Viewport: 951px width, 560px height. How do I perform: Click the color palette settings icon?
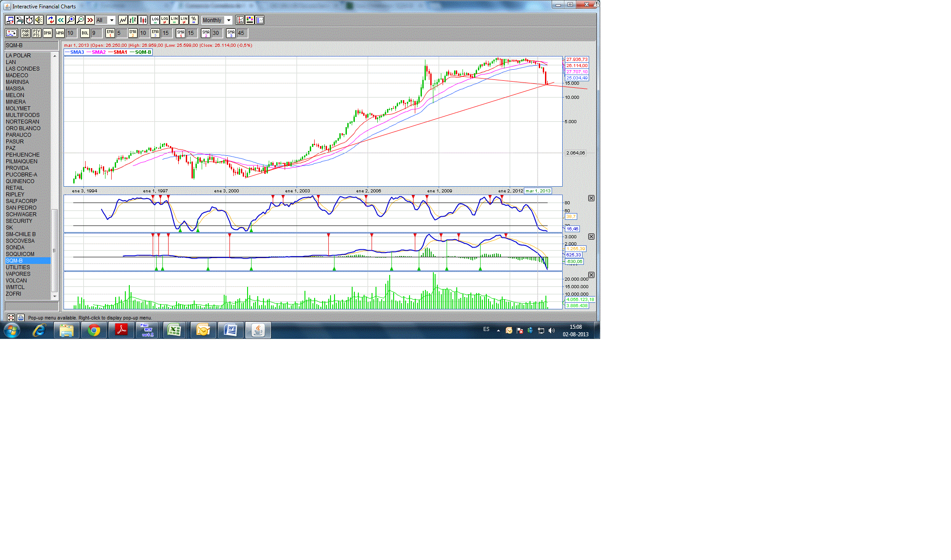coord(250,20)
